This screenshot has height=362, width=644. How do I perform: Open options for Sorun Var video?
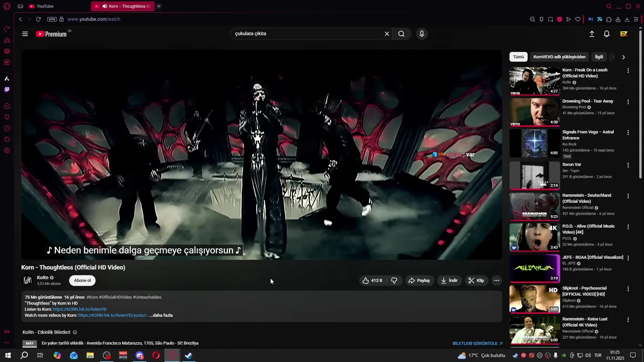click(x=628, y=165)
